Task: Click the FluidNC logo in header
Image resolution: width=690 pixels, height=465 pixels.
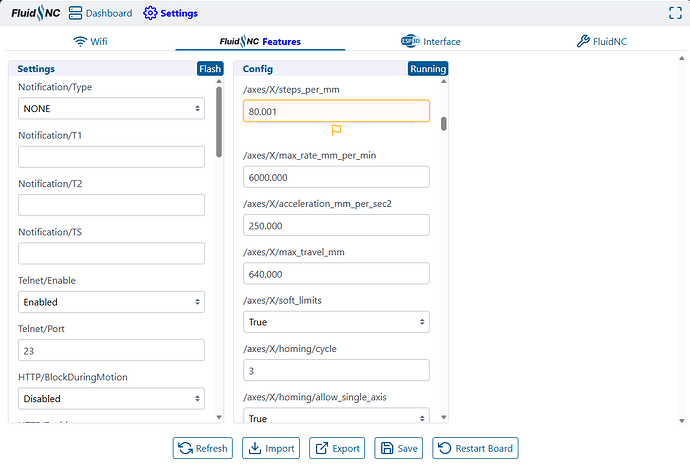Action: (x=36, y=13)
